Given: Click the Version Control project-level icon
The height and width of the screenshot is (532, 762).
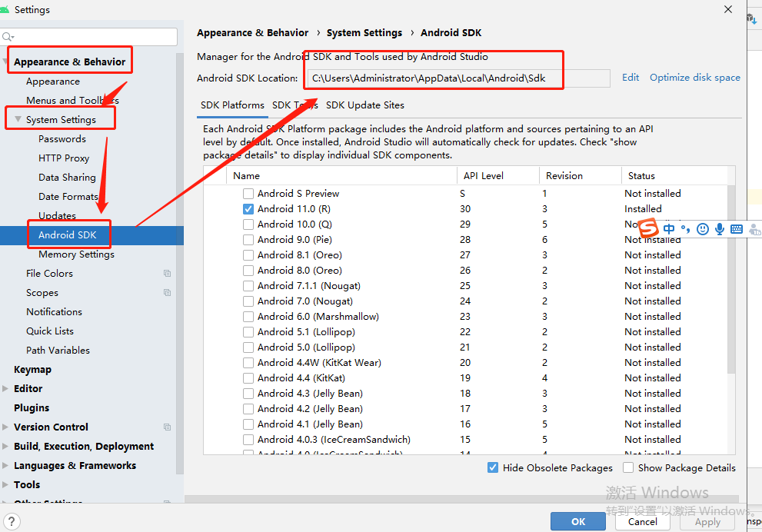Looking at the screenshot, I should [167, 427].
